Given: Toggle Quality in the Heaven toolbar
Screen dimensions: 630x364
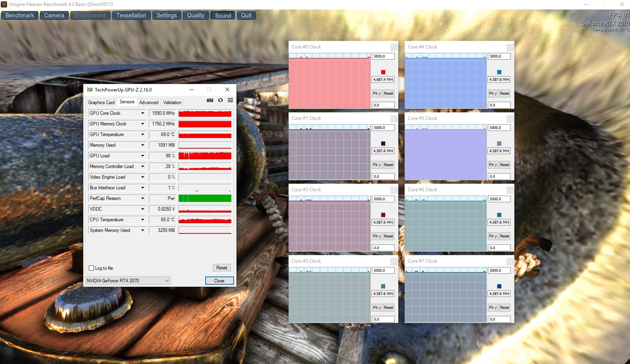Looking at the screenshot, I should click(196, 15).
